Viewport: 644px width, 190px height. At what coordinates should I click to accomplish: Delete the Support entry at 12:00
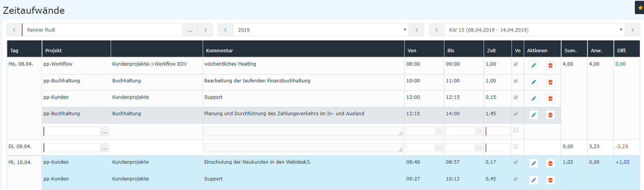coord(550,98)
